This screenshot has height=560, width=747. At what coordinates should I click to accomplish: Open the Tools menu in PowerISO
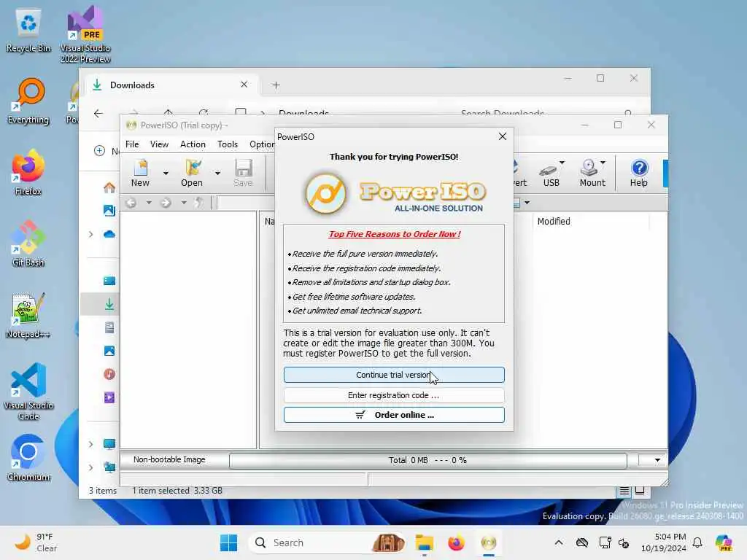[228, 144]
